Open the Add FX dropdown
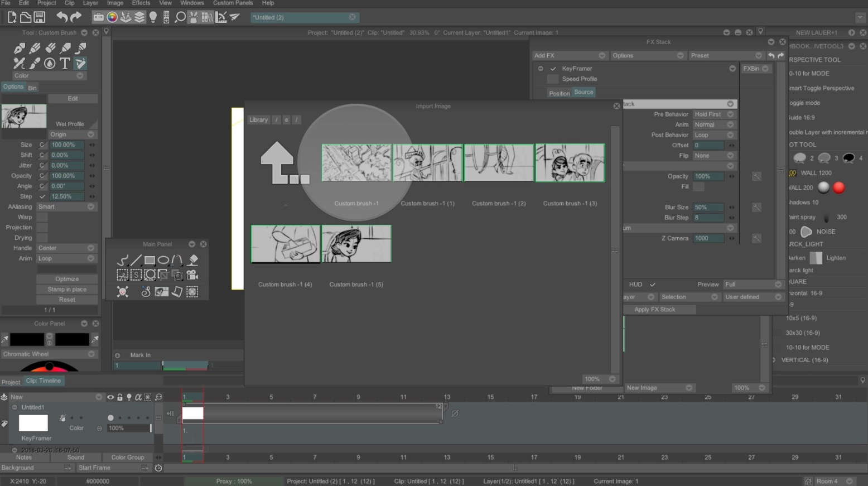This screenshot has width=868, height=486. 569,56
